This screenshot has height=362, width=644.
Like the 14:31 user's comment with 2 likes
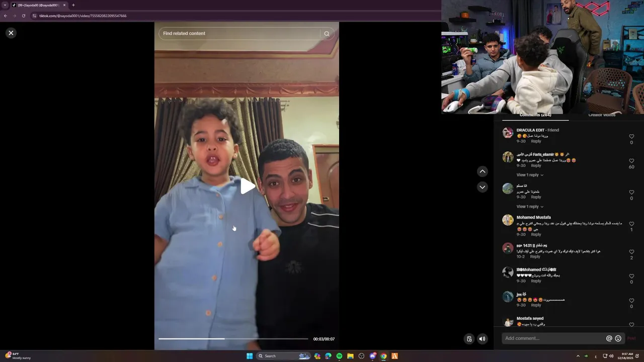[x=631, y=252]
